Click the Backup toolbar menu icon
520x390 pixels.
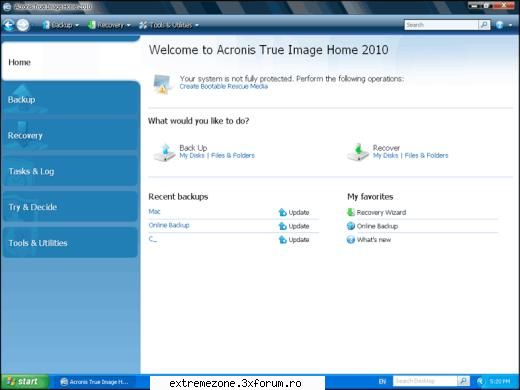pos(46,25)
